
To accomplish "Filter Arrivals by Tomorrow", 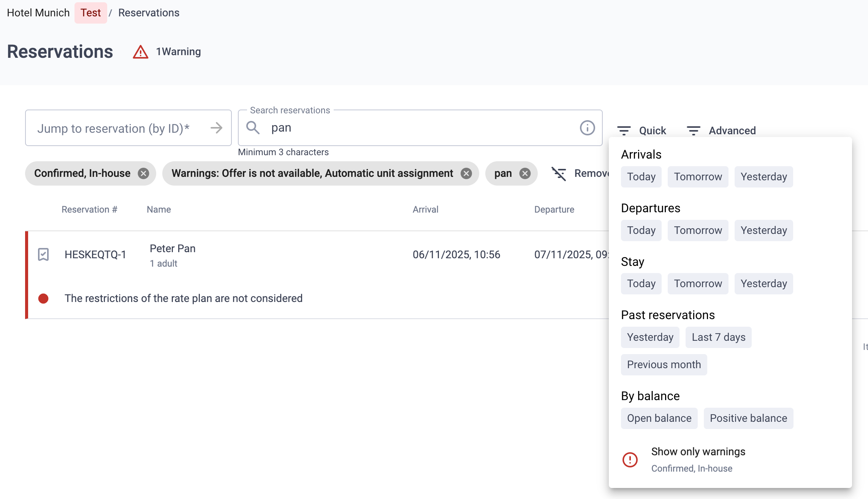I will click(x=698, y=177).
